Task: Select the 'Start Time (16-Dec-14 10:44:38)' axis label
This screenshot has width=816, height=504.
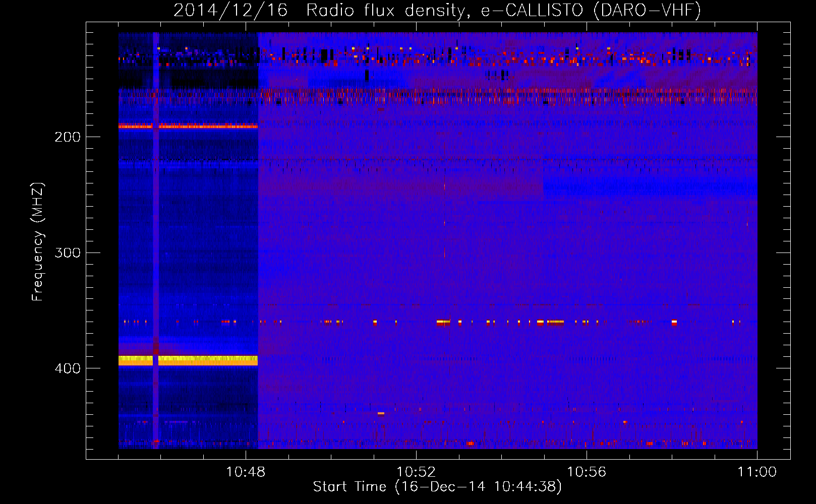Action: click(x=437, y=487)
